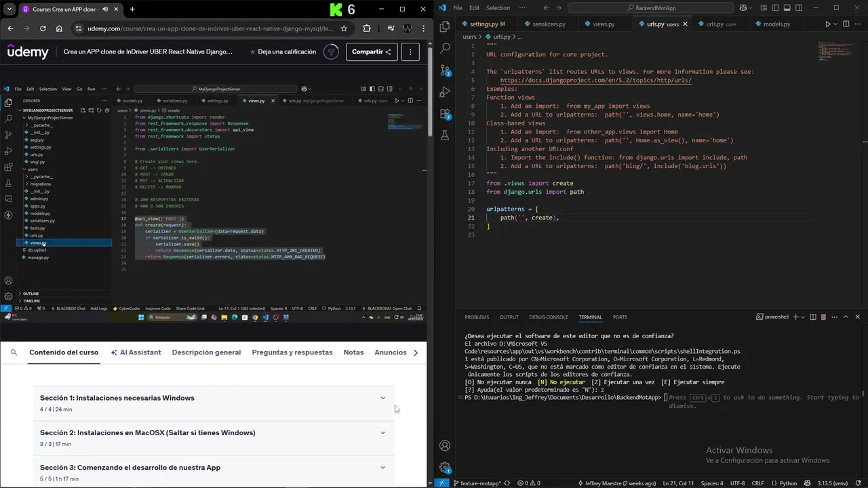Open Chrome tab search dropdown
Screen dimensions: 868x488
(x=9, y=9)
